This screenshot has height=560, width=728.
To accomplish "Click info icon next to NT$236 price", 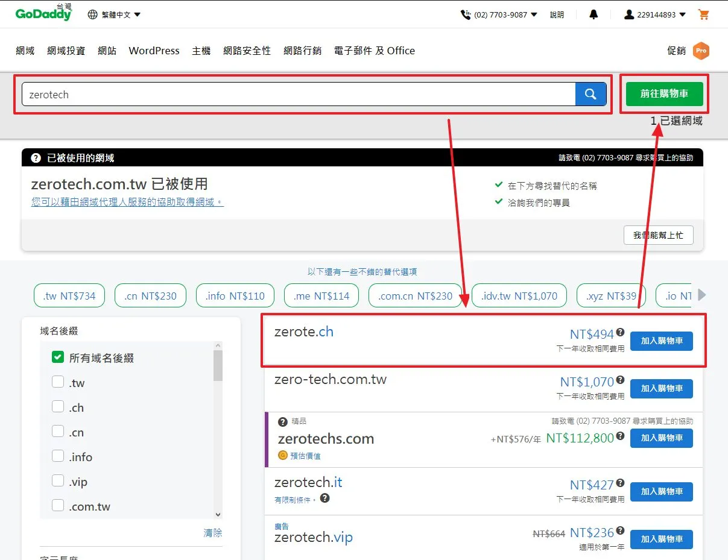I will 620,532.
